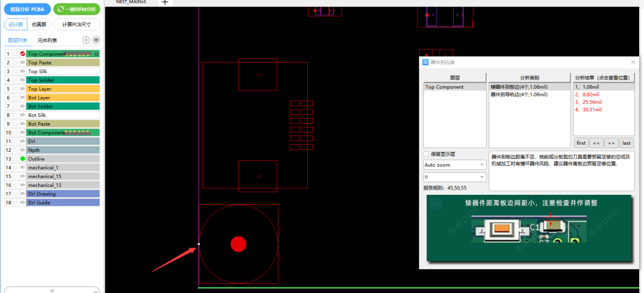Screen dimensions: 644x293
Task: Click the red check icon on Top Component
Action: coord(23,54)
